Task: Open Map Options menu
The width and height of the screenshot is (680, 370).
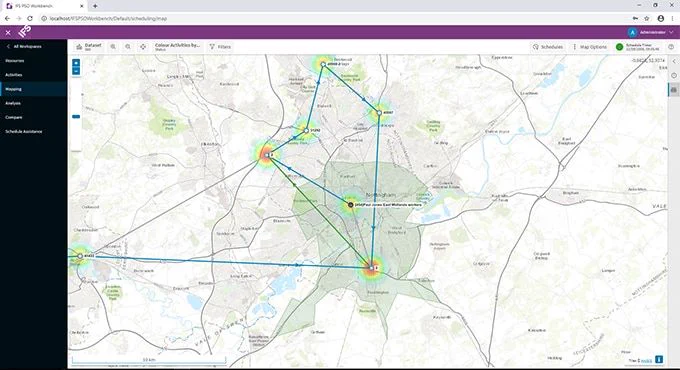Action: [x=590, y=47]
